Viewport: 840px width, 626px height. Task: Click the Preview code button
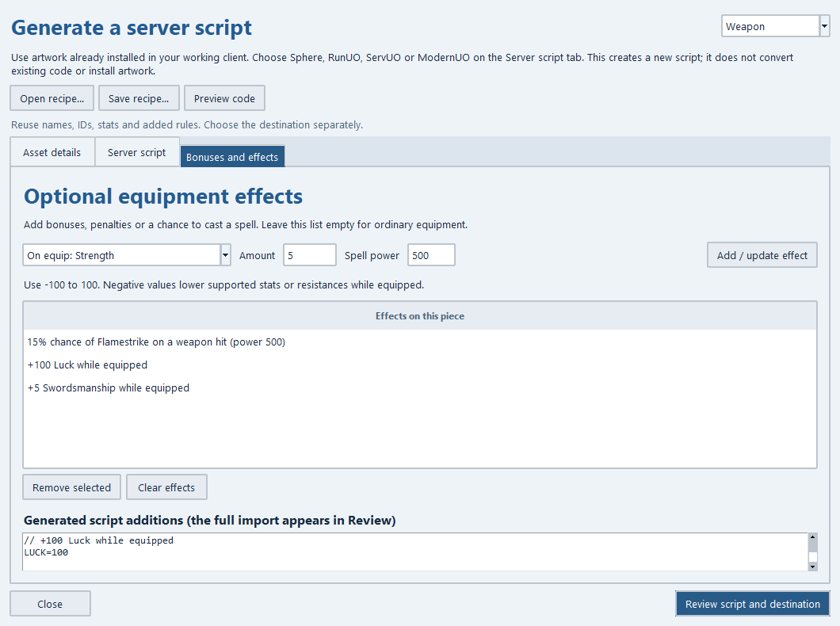click(x=224, y=98)
